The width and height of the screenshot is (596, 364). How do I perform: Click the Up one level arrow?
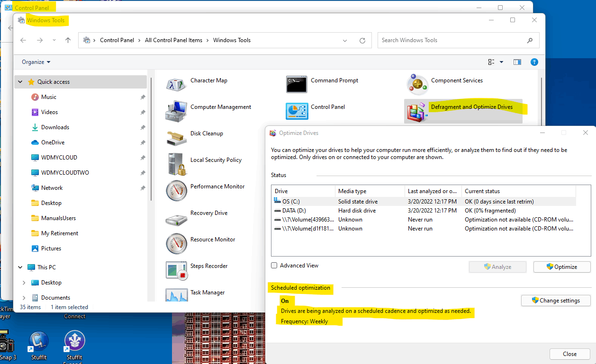click(68, 40)
